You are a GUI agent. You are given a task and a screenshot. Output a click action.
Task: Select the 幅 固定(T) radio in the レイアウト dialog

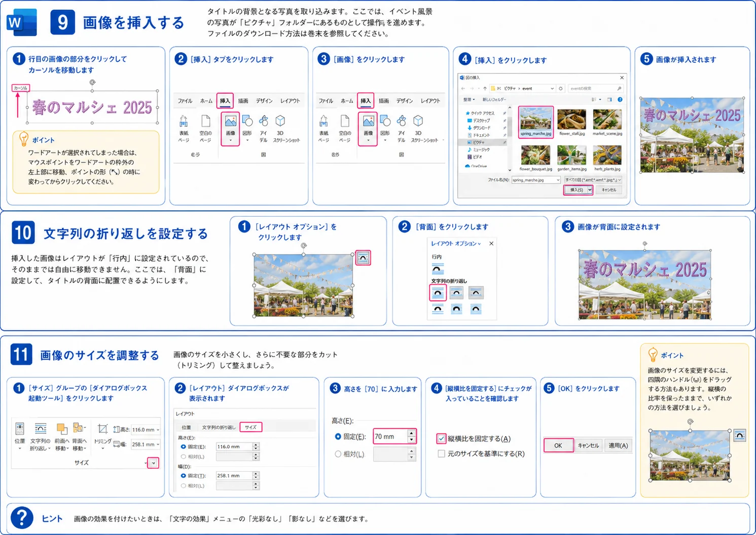[183, 476]
